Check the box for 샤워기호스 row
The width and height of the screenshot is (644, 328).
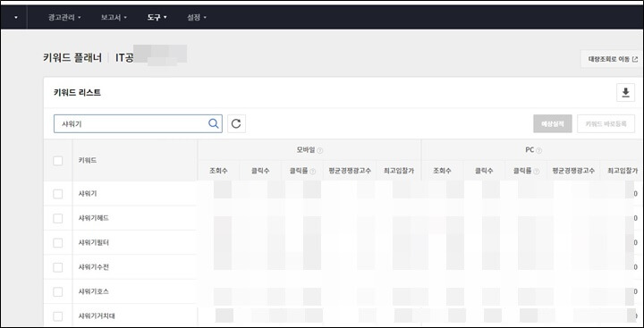point(58,292)
